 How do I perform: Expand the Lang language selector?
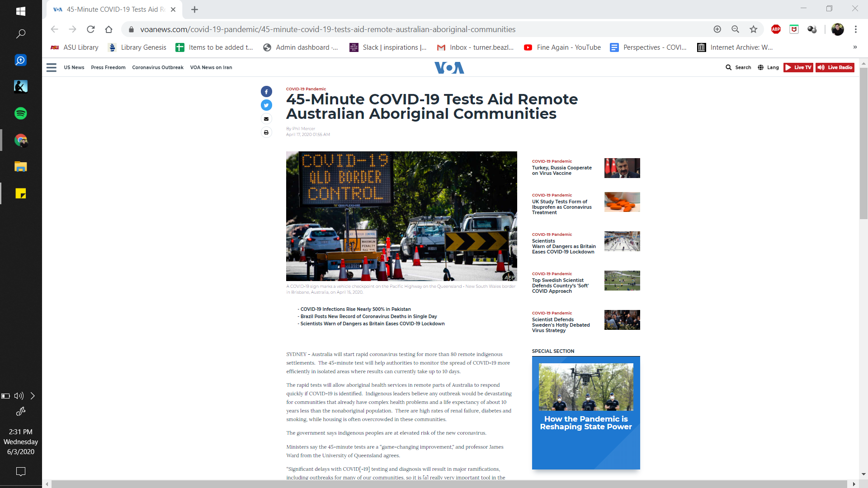coord(768,67)
